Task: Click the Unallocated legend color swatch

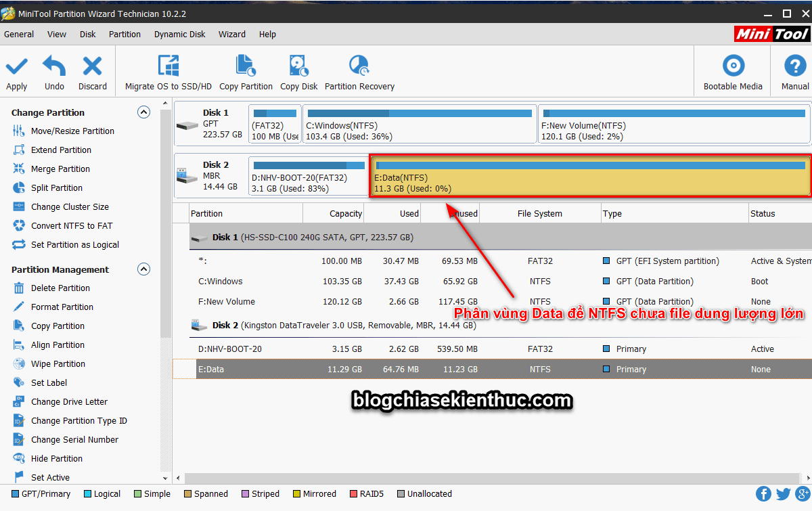Action: click(x=401, y=494)
